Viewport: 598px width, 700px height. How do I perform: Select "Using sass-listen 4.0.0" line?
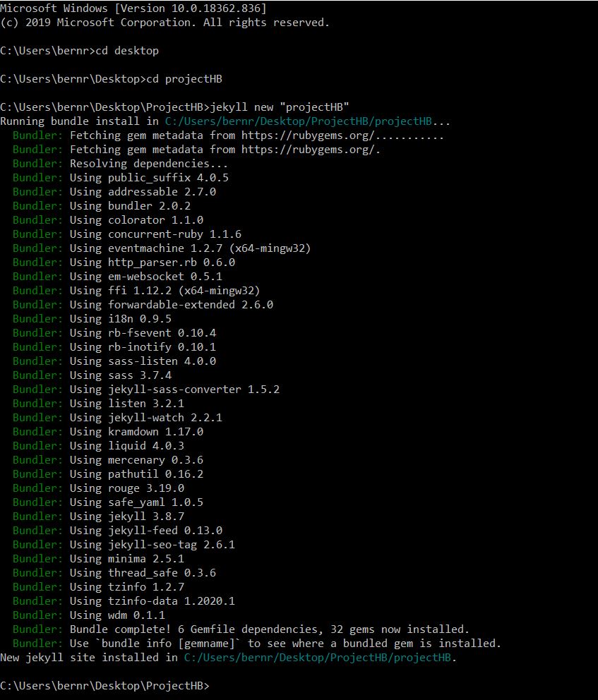114,361
